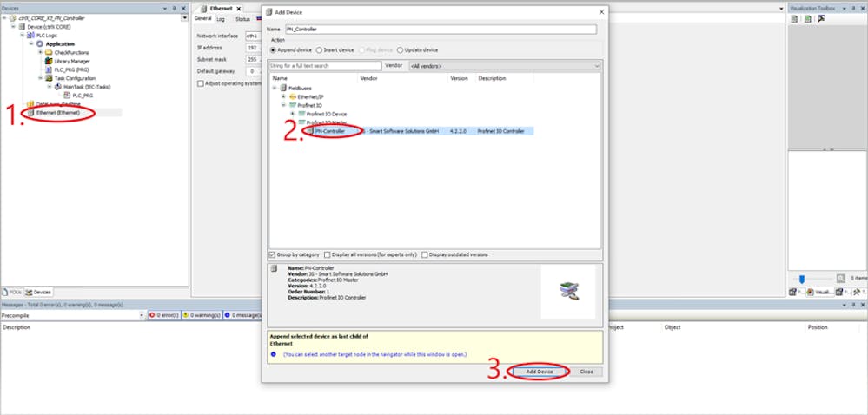Image resolution: width=868 pixels, height=415 pixels.
Task: Click second green Visualization Toolbox toolbar icon
Action: pos(808,19)
